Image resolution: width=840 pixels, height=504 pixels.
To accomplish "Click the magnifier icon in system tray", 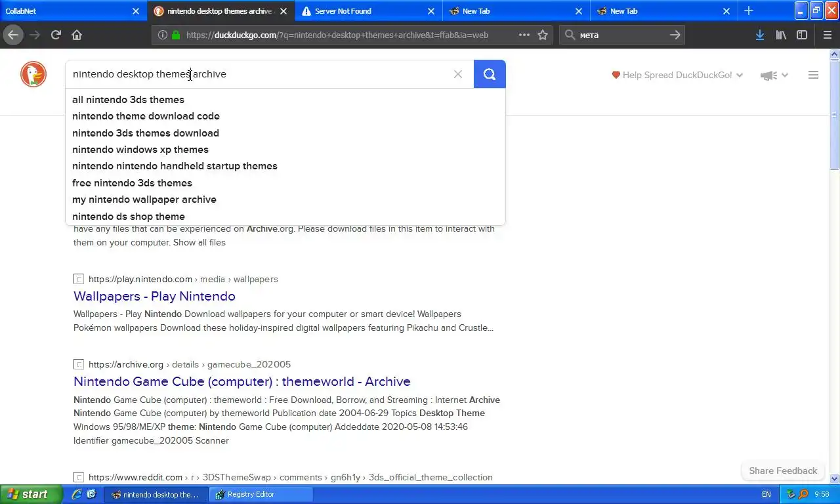I will tap(803, 494).
